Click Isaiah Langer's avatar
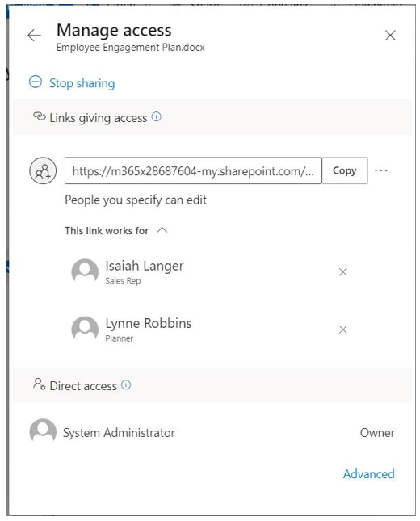The height and width of the screenshot is (521, 420). [x=85, y=271]
